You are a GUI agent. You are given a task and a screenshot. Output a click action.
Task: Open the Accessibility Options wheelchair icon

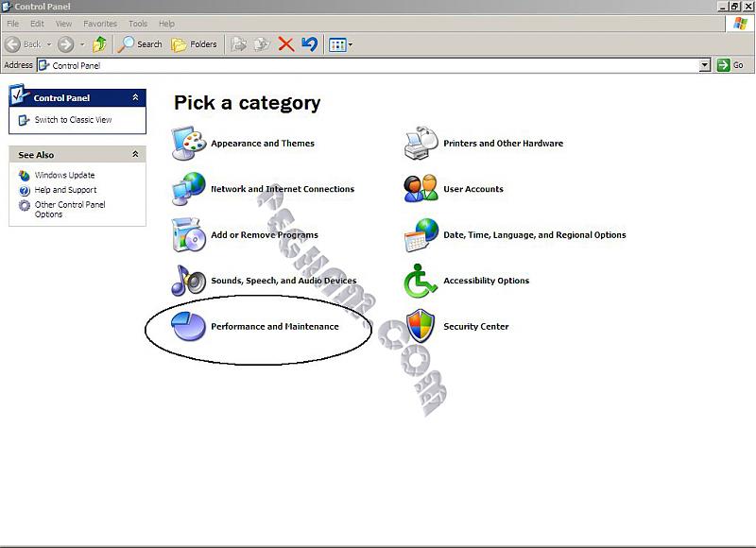click(x=421, y=281)
